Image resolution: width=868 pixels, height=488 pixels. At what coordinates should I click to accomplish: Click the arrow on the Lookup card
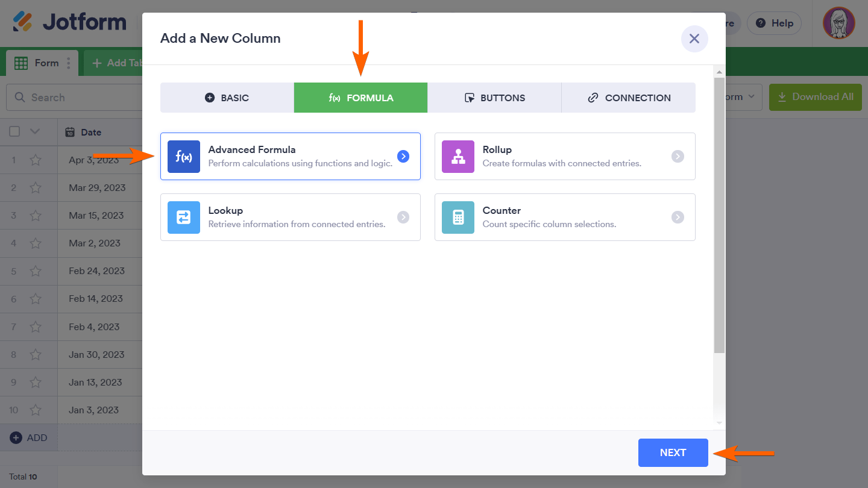(403, 217)
